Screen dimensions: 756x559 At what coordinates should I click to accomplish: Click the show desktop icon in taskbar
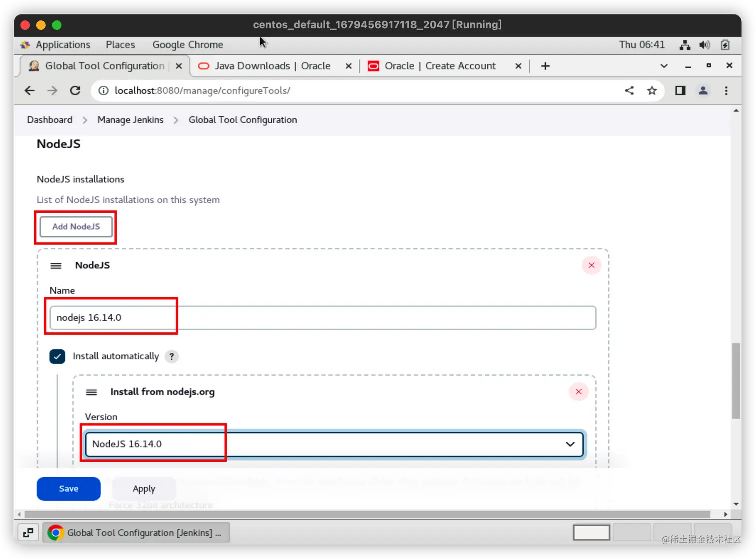(28, 533)
